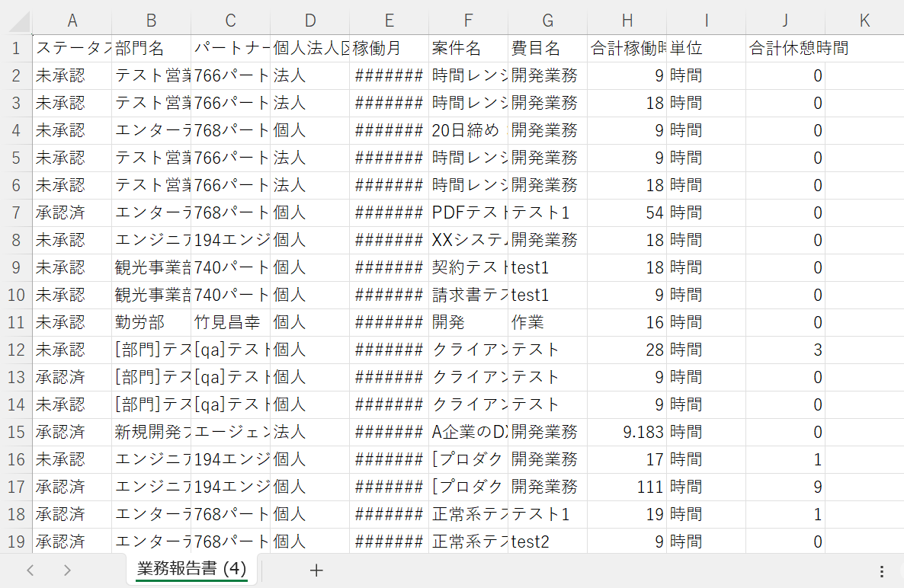Select the A企業のDX cell
This screenshot has width=904, height=588.
pyautogui.click(x=468, y=432)
